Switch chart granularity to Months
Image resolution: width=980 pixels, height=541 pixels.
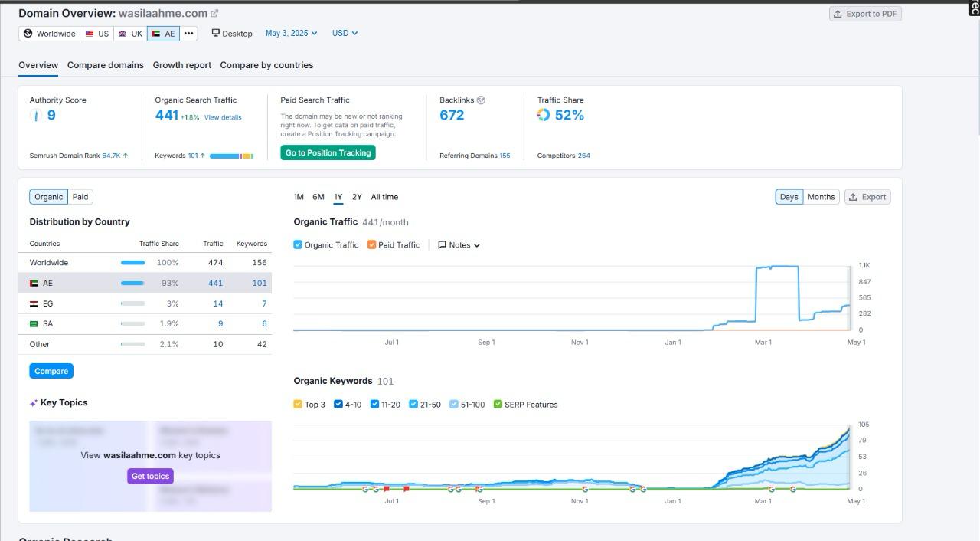(x=822, y=197)
